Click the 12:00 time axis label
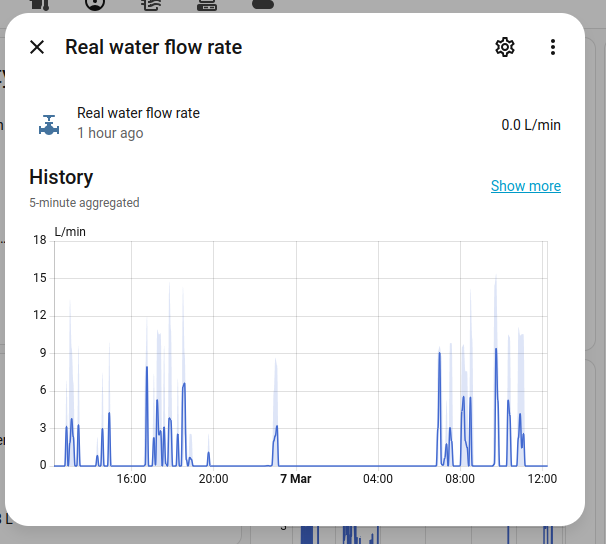606x544 pixels. [x=542, y=479]
